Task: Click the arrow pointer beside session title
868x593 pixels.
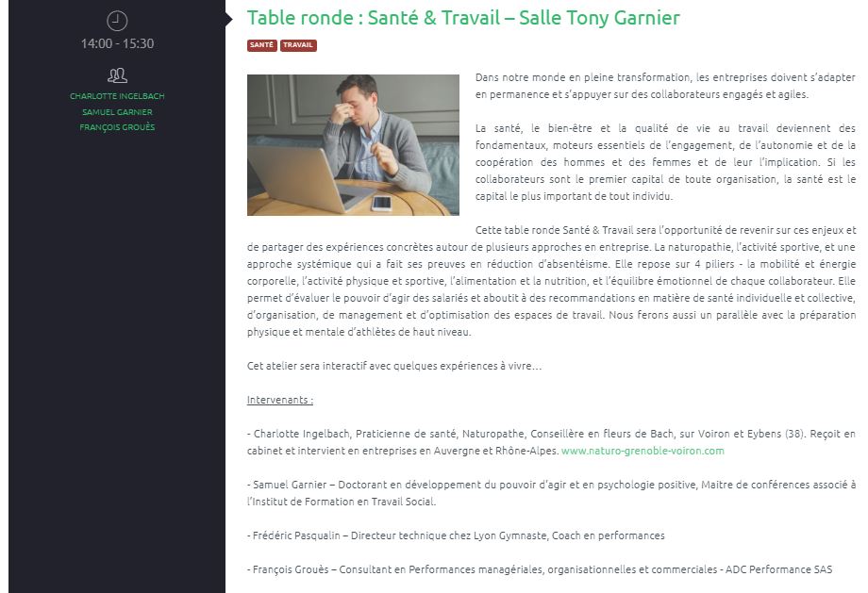Action: [228, 20]
